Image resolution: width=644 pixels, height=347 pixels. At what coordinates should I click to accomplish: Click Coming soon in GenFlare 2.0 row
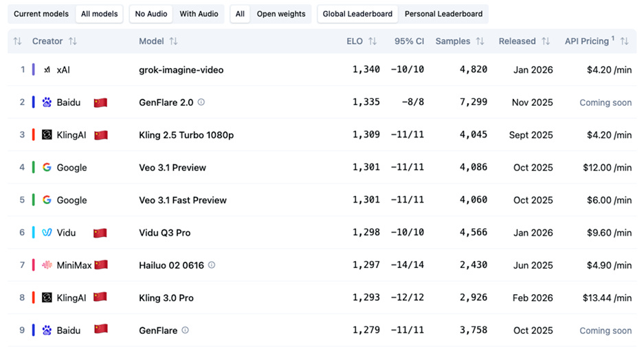[606, 102]
